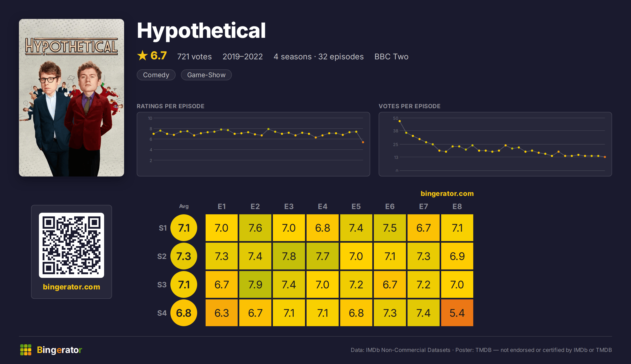
Task: Select the S2 average 7.3 circle
Action: (x=184, y=256)
